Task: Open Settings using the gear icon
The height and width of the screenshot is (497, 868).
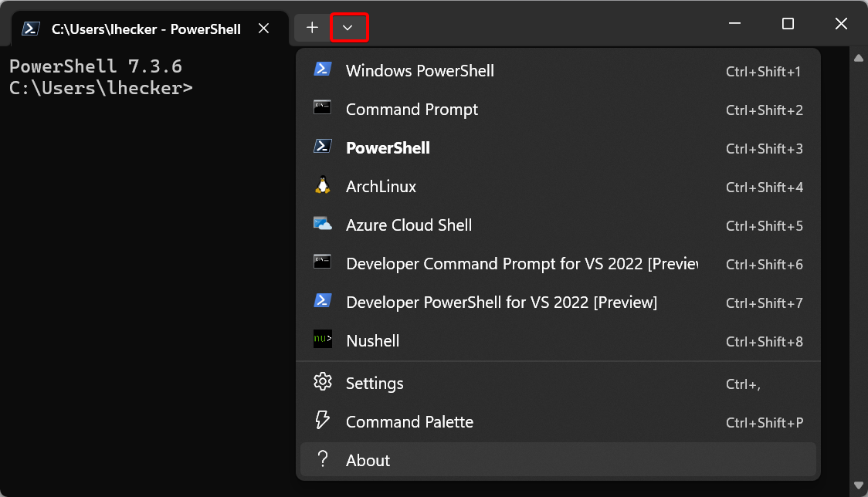Action: coord(322,383)
